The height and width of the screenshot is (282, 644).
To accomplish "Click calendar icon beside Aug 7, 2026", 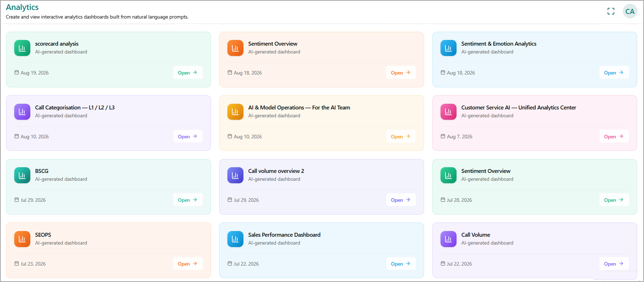I will (x=443, y=136).
